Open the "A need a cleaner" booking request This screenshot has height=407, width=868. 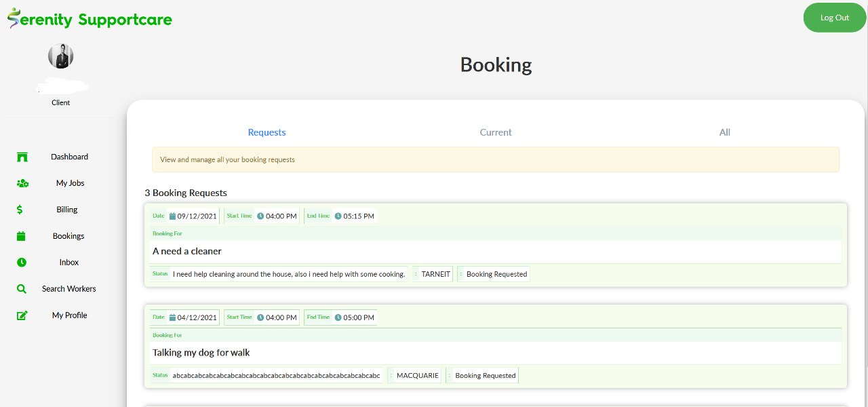[187, 251]
